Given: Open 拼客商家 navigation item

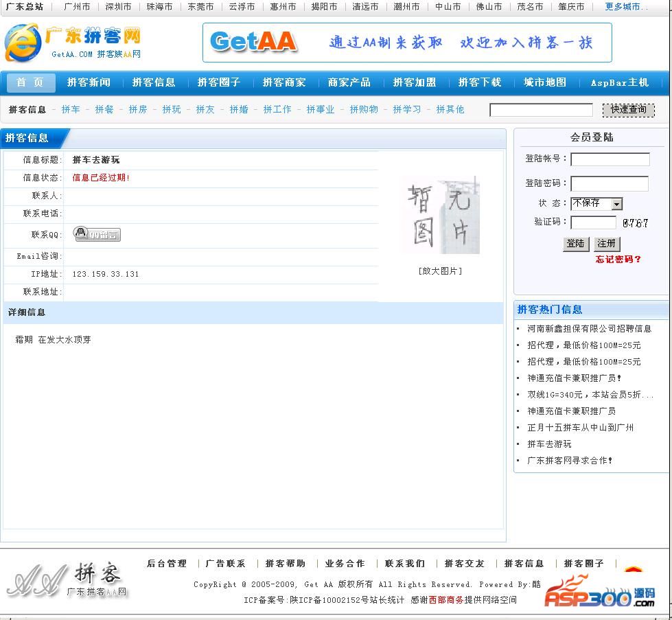Looking at the screenshot, I should pos(284,82).
